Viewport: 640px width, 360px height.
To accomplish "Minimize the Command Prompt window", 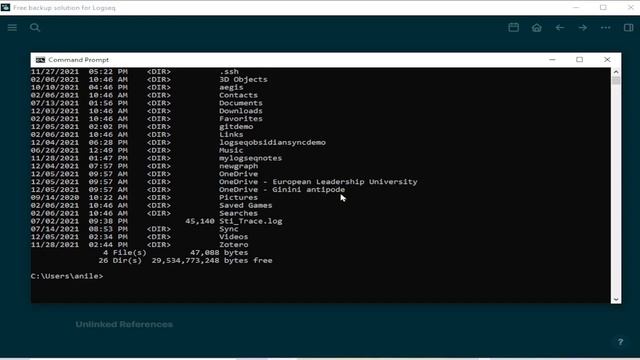I will click(552, 60).
